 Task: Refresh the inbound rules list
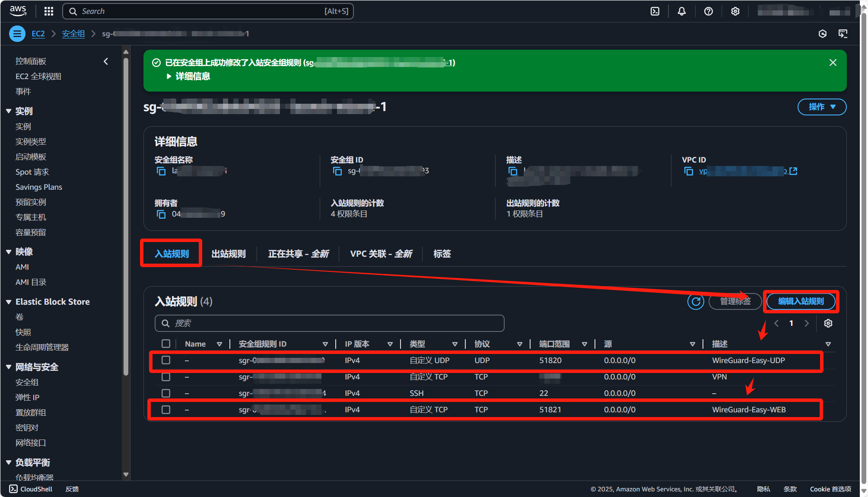point(696,302)
